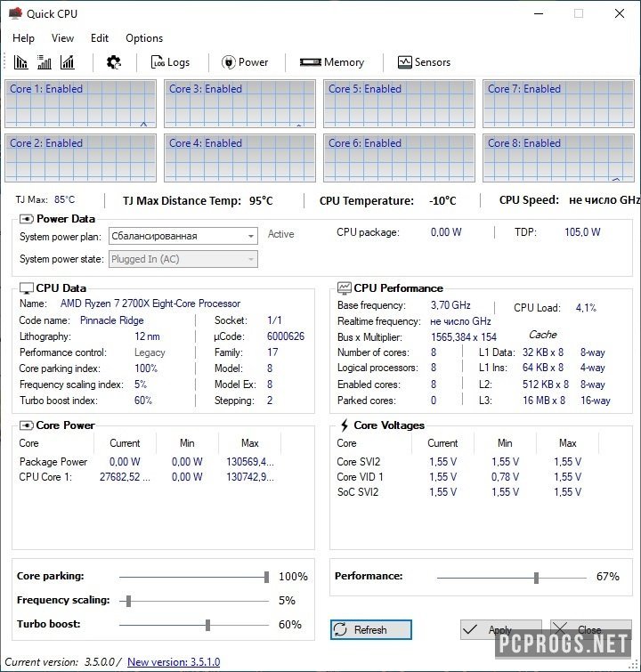Open the View menu
Screen dimensions: 641x672
[62, 38]
